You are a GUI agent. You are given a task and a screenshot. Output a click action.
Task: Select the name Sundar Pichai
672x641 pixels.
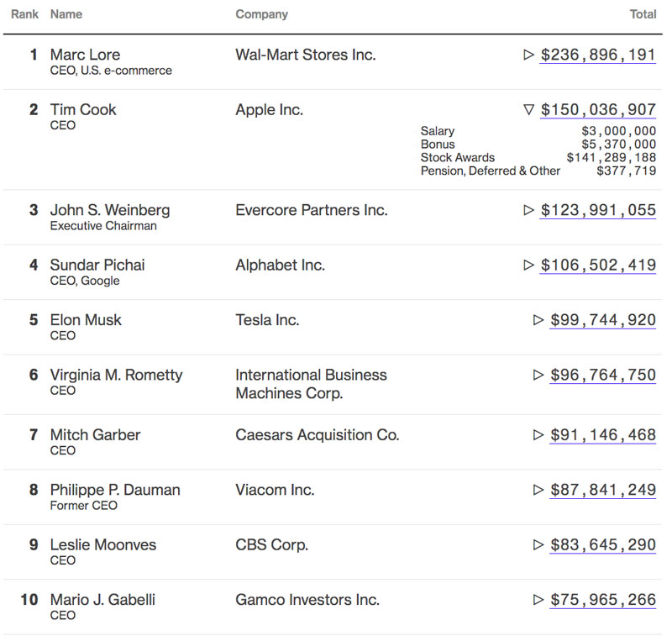[x=97, y=265]
